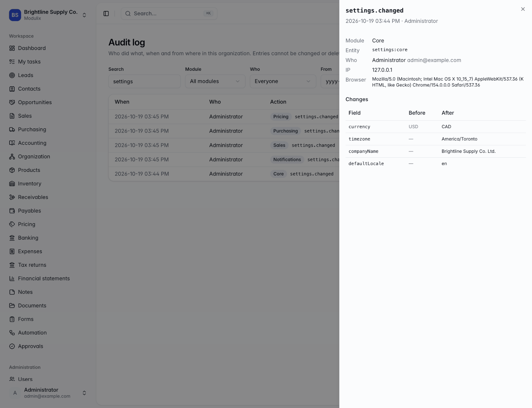Expand the Administrator account menu
This screenshot has width=532, height=408.
coord(48,393)
